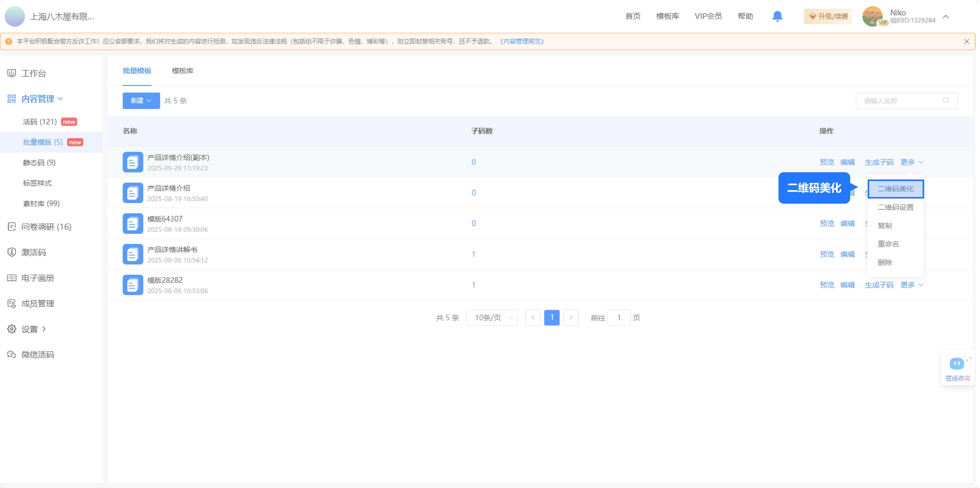Click the page number input field
980x488 pixels.
coord(619,318)
